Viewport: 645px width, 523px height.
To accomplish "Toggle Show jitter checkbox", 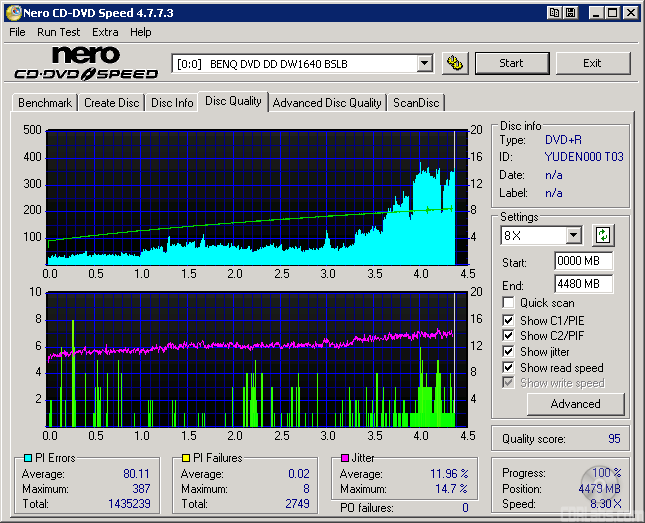I will [x=509, y=352].
